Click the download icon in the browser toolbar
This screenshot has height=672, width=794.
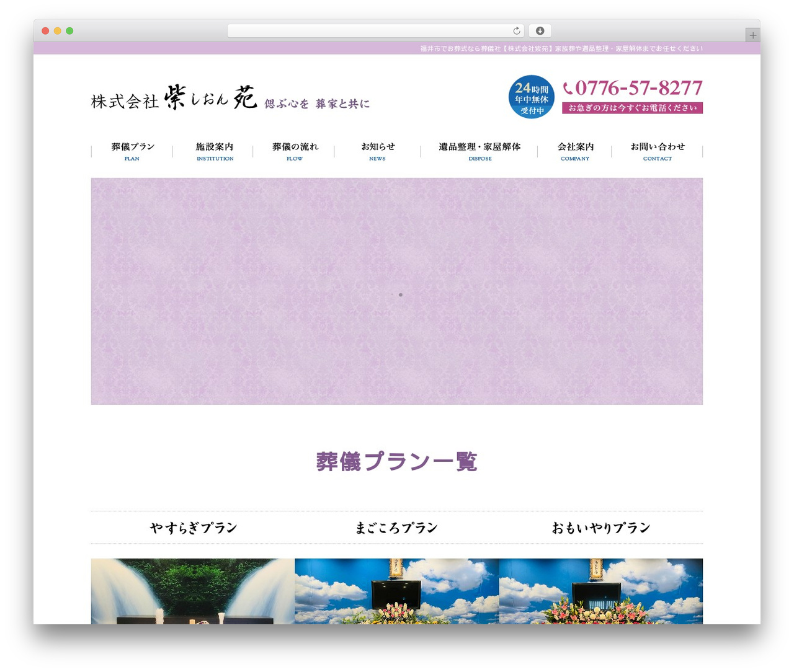click(x=540, y=31)
